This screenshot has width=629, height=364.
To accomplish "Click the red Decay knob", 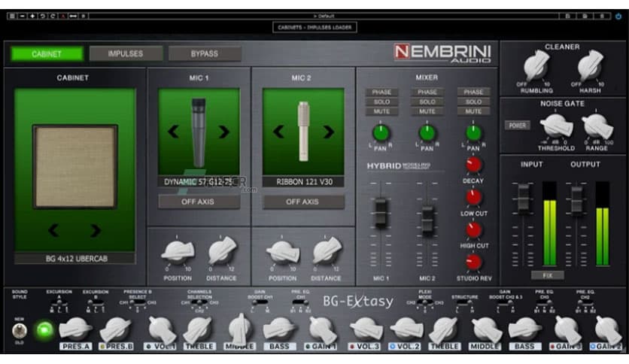I will tap(473, 165).
